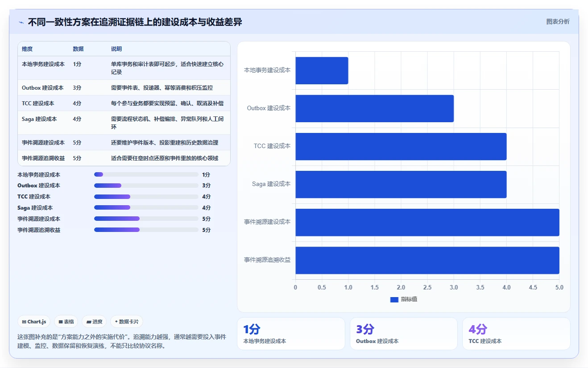
Task: Click the description 需要流程状态机、补偿编排
Action: (x=167, y=123)
